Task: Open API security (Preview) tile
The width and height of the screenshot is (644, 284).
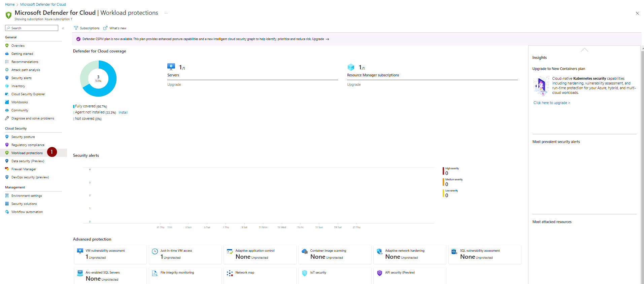Action: (x=410, y=276)
